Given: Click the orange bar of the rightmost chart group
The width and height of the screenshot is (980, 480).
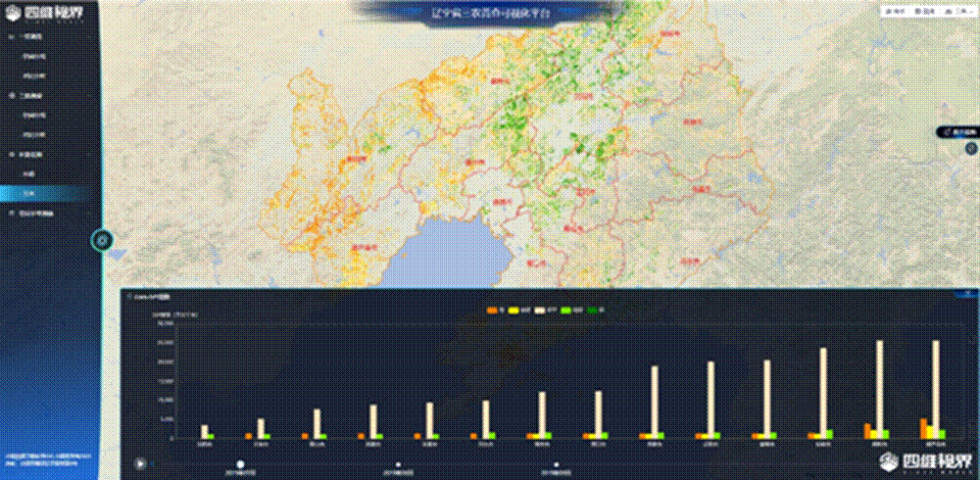Looking at the screenshot, I should tap(923, 428).
